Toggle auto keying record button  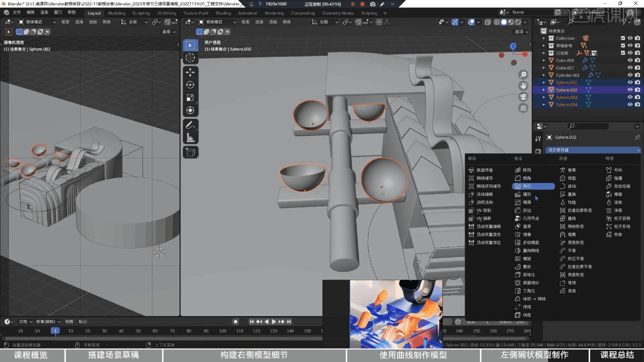[x=235, y=322]
